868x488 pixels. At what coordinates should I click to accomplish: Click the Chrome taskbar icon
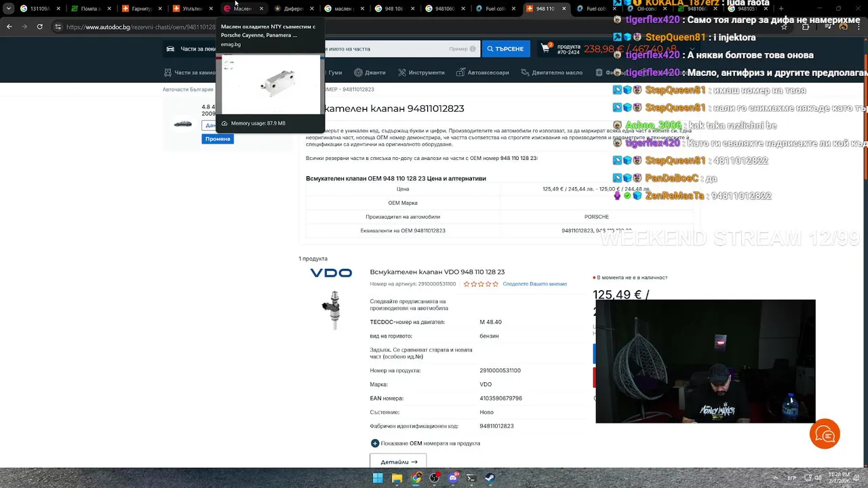point(416,478)
